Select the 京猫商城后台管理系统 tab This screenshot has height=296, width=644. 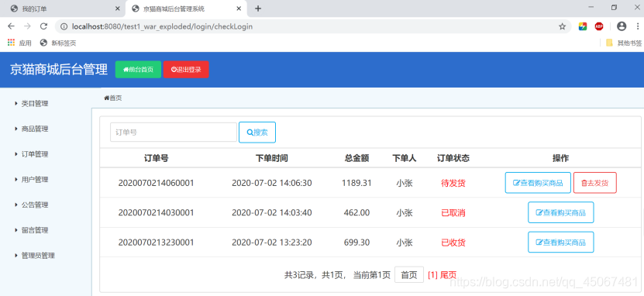[187, 9]
